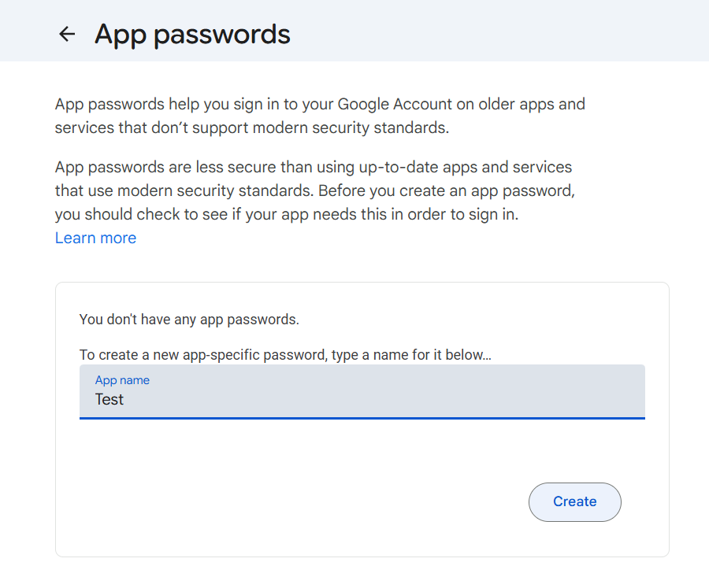Select the left-pointing navigation arrow
Screen dimensions: 709x588
[67, 34]
